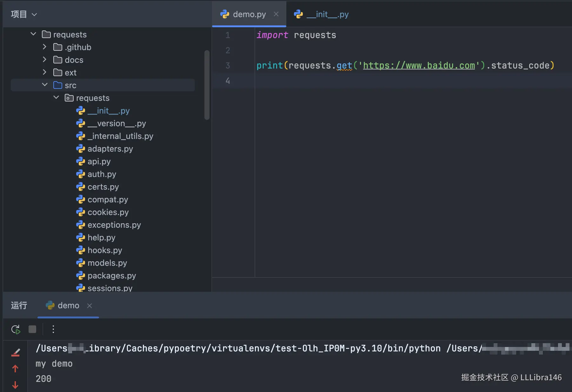Stop the running demo process
Viewport: 572px width, 392px height.
32,329
